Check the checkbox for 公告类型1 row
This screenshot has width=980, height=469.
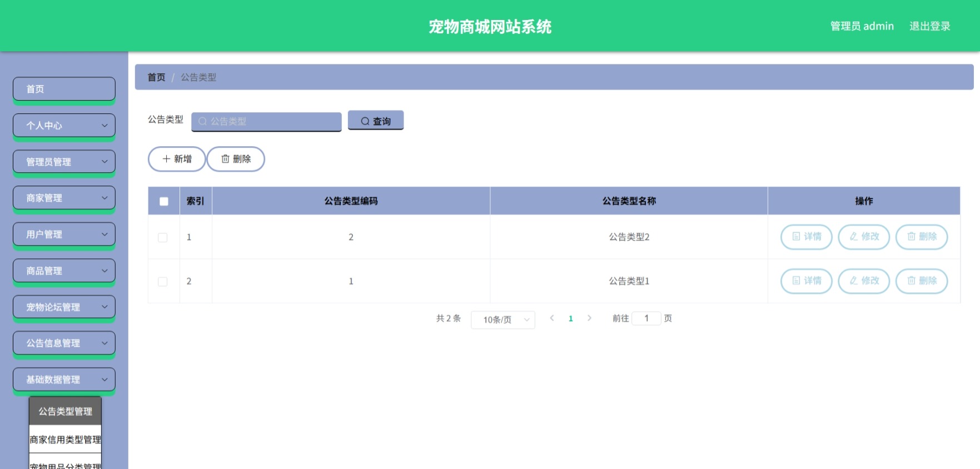163,282
